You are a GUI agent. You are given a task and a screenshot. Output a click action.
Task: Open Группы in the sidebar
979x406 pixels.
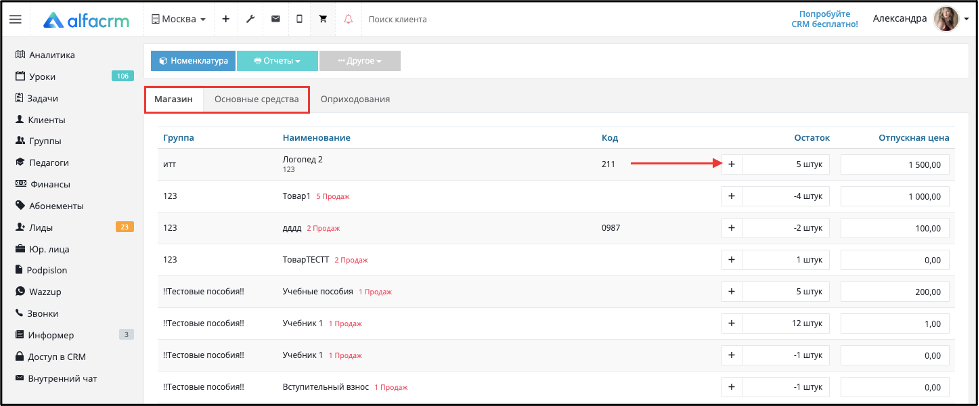click(x=38, y=141)
